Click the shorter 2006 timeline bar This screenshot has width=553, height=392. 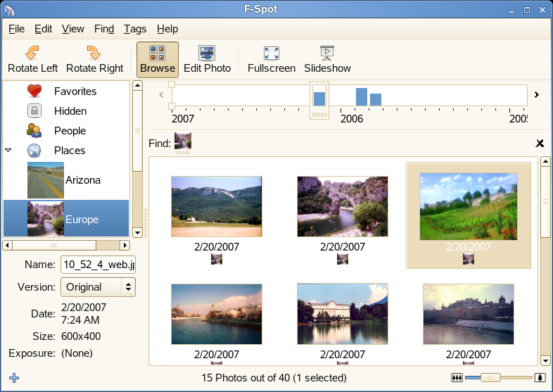point(376,99)
